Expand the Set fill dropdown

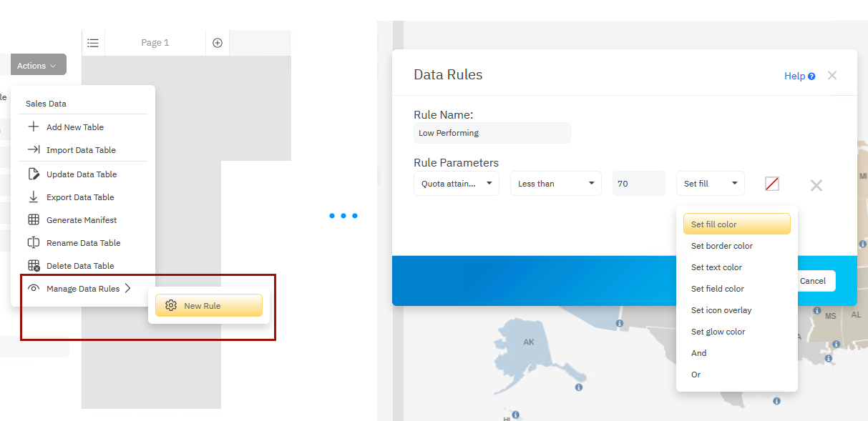[710, 183]
